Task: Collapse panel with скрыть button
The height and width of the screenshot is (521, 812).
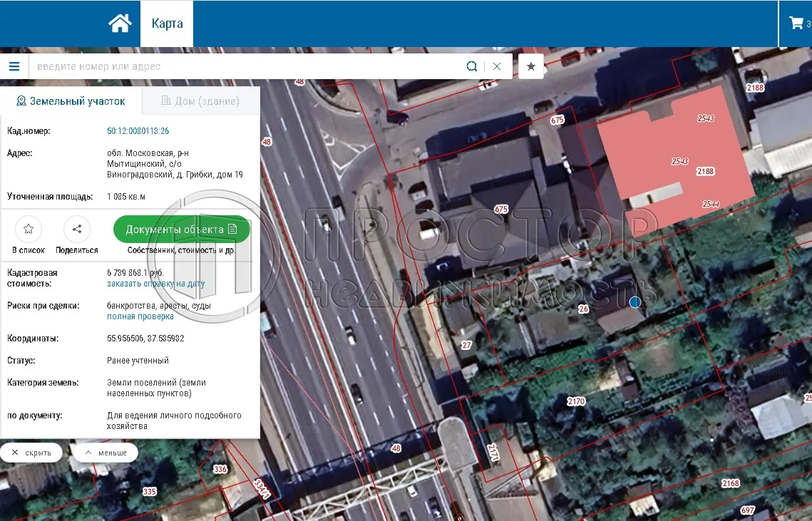Action: [31, 453]
